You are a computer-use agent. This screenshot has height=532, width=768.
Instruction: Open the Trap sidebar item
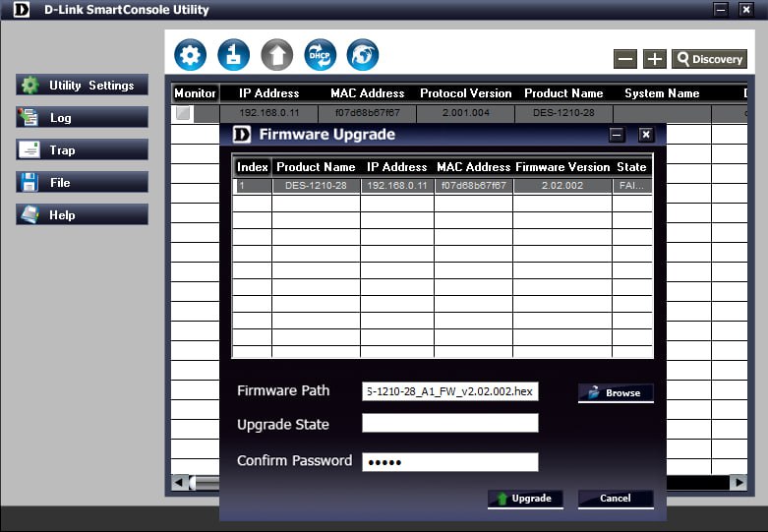pyautogui.click(x=82, y=149)
